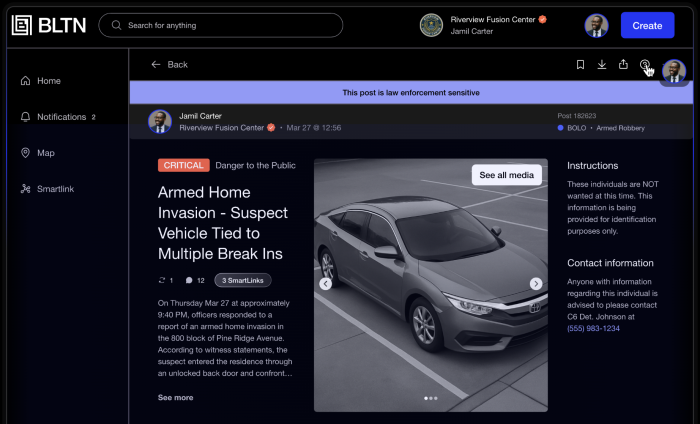Bookmark this post

580,65
